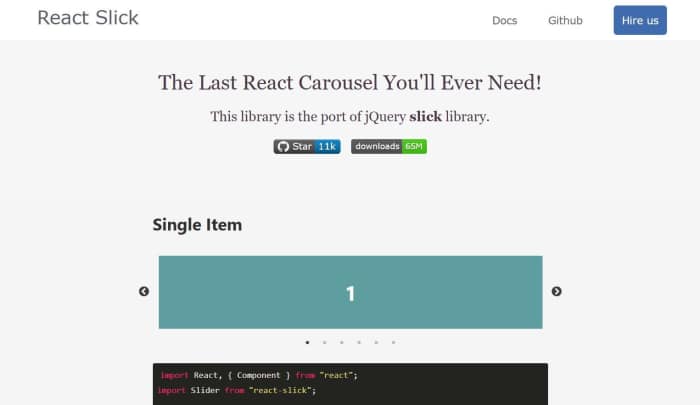The height and width of the screenshot is (405, 700).
Task: Choose the fifth carousel dot
Action: pos(376,342)
